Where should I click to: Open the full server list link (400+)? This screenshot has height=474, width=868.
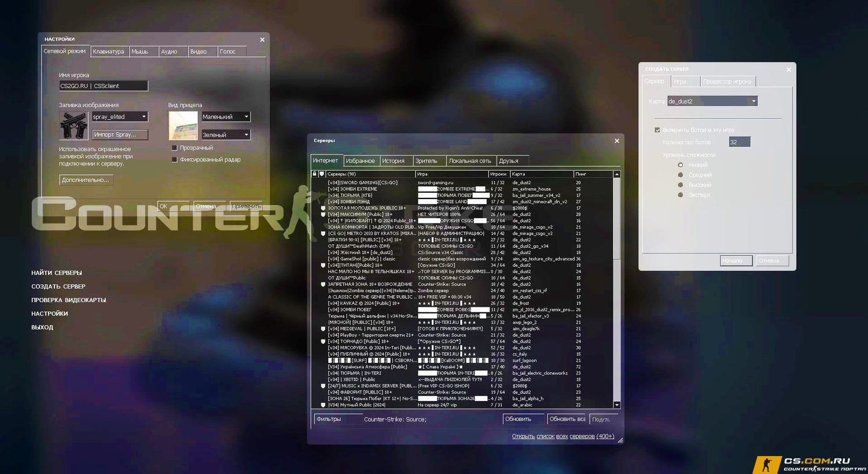coord(563,436)
